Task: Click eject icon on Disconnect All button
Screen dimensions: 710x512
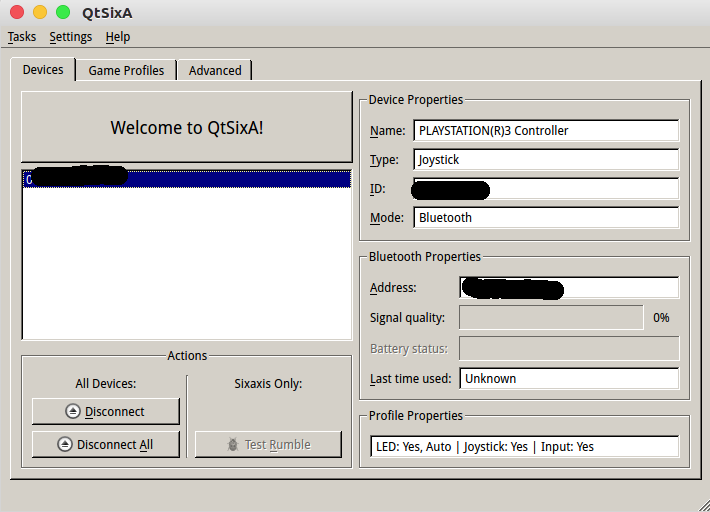Action: [65, 445]
